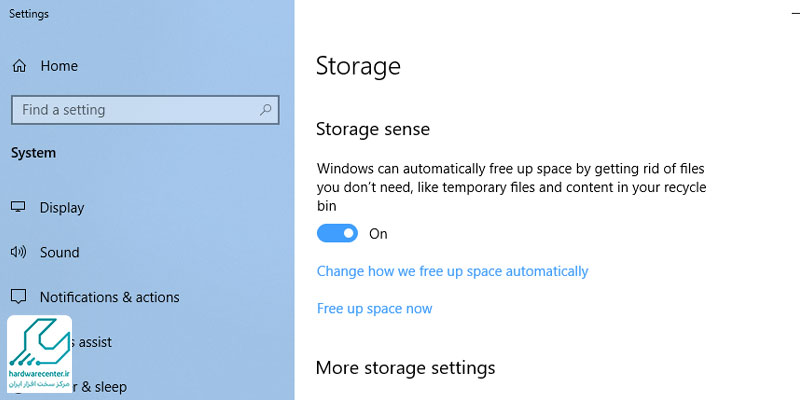Image resolution: width=800 pixels, height=400 pixels.
Task: Click the Storage page heading
Action: pyautogui.click(x=358, y=66)
